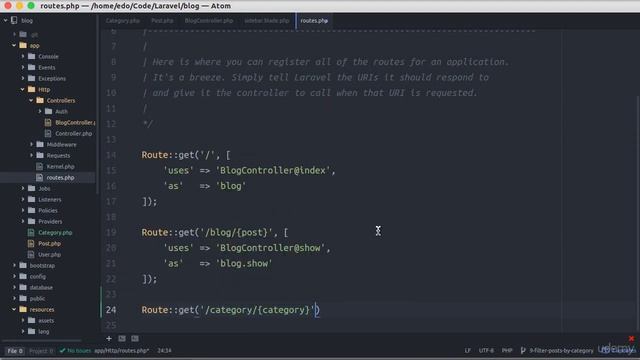Click the 9-filter-posts-by-category branch name

pos(561,351)
